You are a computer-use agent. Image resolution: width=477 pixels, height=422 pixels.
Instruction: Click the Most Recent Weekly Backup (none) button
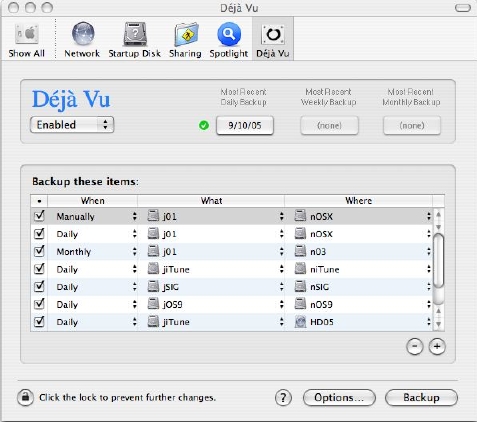click(x=329, y=125)
